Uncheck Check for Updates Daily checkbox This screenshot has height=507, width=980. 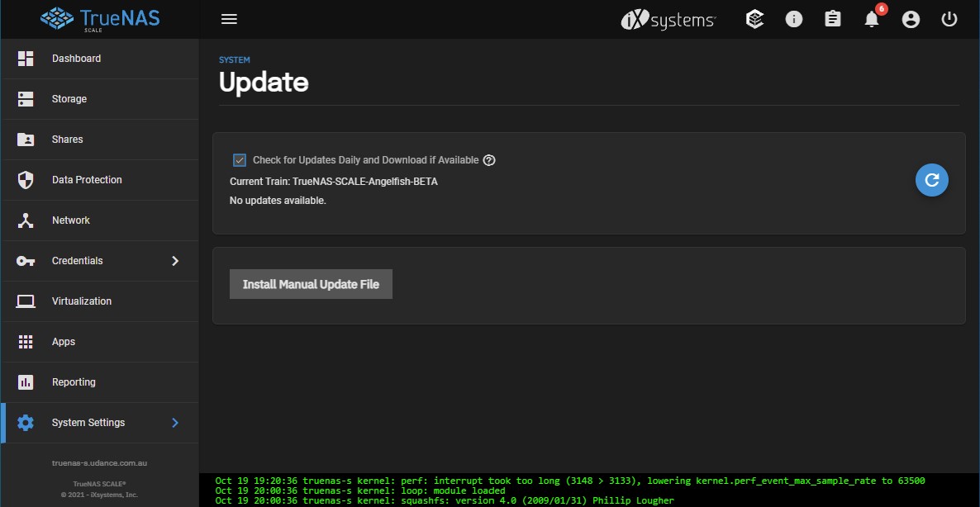pyautogui.click(x=240, y=160)
